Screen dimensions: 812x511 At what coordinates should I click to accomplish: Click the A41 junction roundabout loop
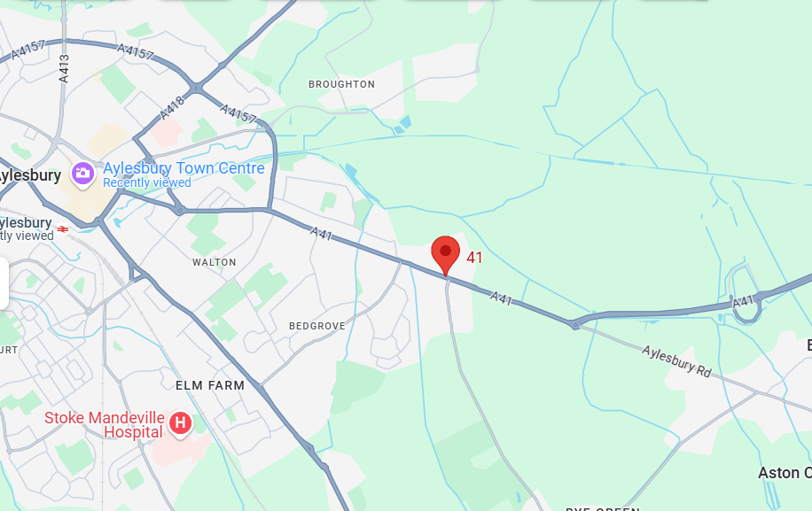(744, 293)
